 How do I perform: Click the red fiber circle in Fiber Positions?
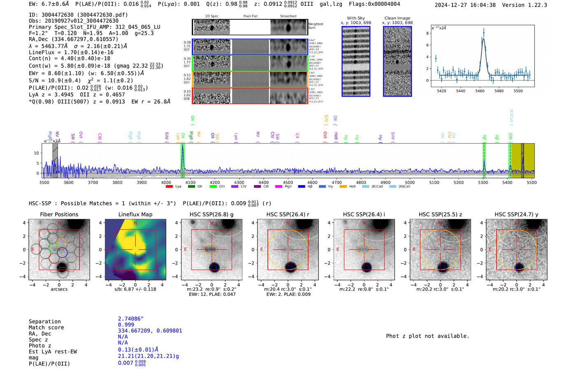click(54, 258)
